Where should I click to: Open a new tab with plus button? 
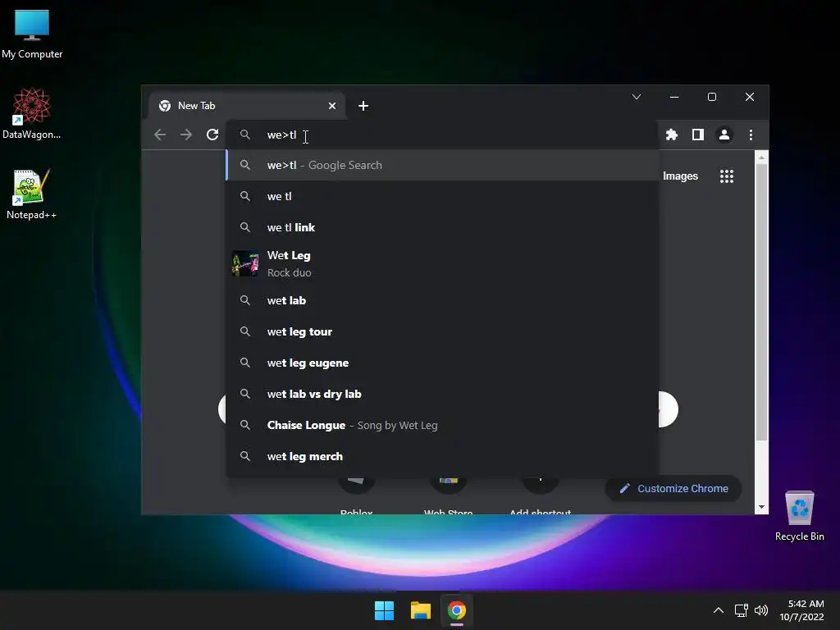point(363,106)
